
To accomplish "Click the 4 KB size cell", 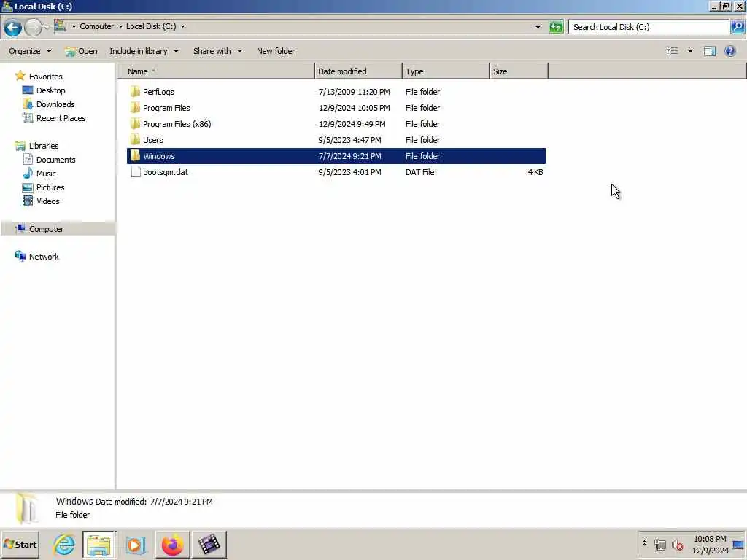I will 535,172.
